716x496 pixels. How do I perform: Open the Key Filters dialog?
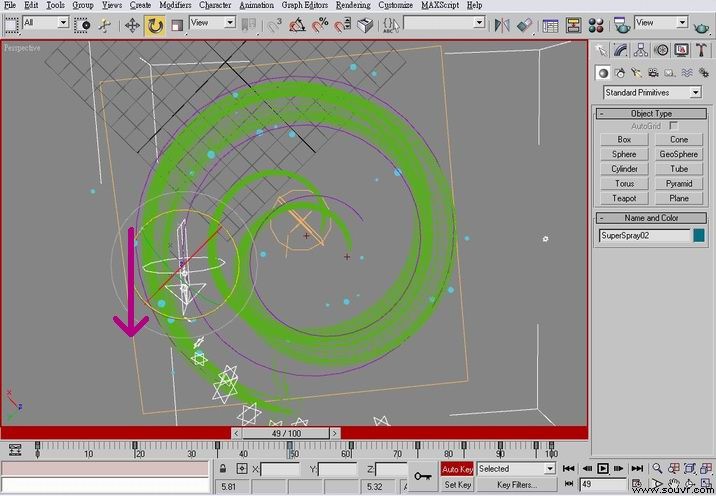(517, 485)
